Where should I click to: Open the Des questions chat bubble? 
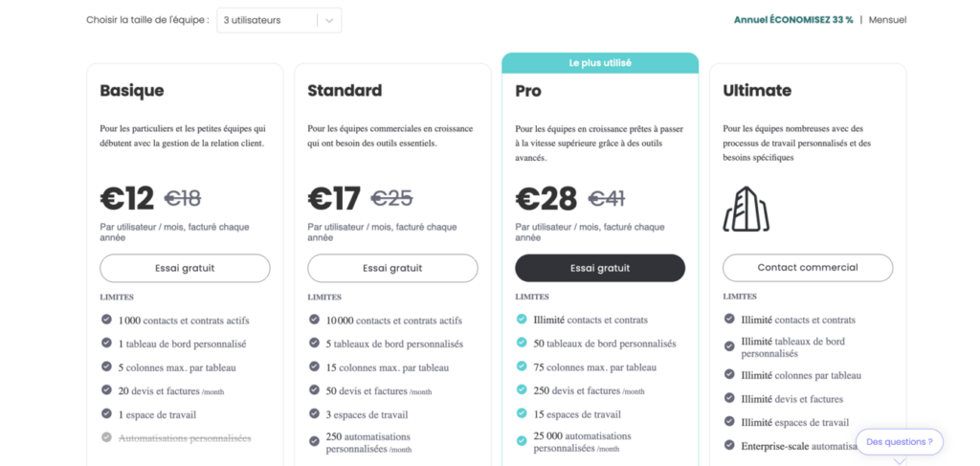(x=899, y=442)
